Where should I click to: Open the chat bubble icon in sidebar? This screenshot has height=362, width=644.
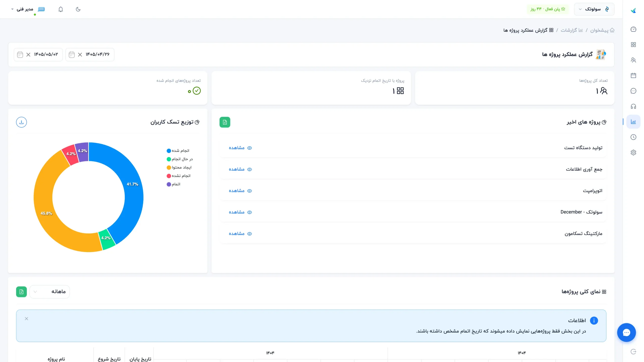tap(633, 91)
